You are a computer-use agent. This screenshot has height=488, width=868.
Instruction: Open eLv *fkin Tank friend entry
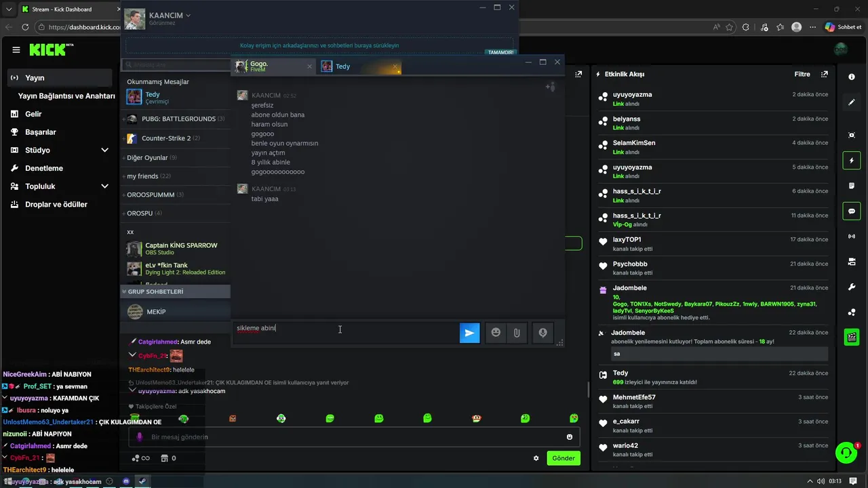(x=175, y=268)
